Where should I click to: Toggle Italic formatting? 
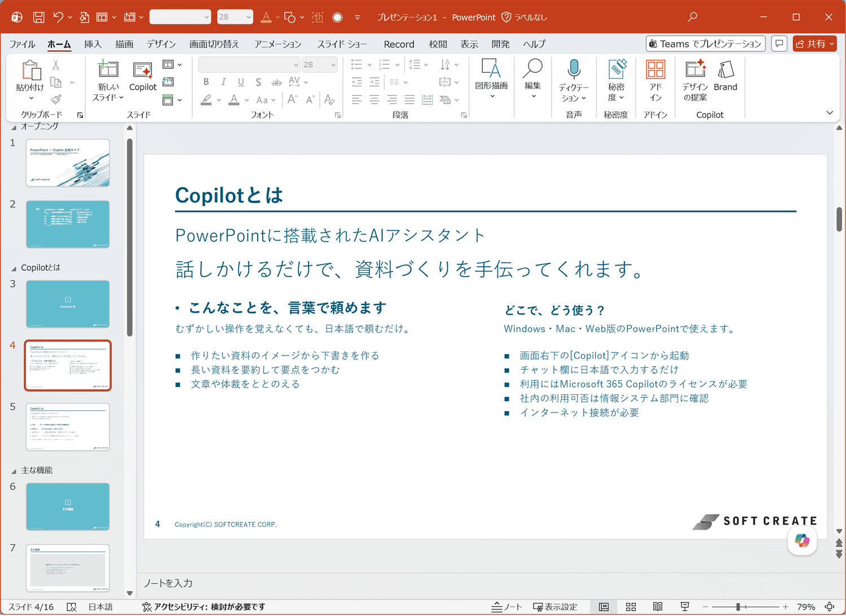coord(223,82)
